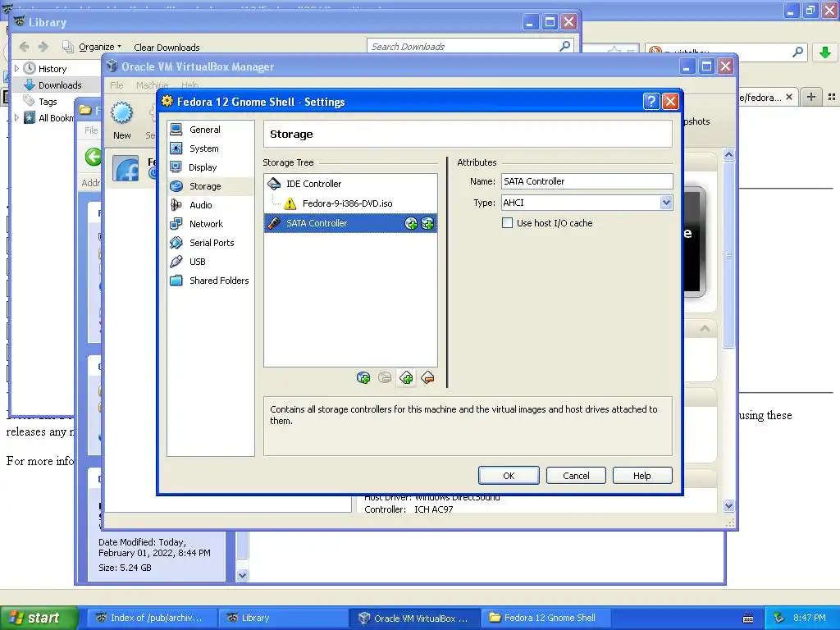This screenshot has height=630, width=840.
Task: Expand the History tree node in Library
Action: (x=16, y=69)
